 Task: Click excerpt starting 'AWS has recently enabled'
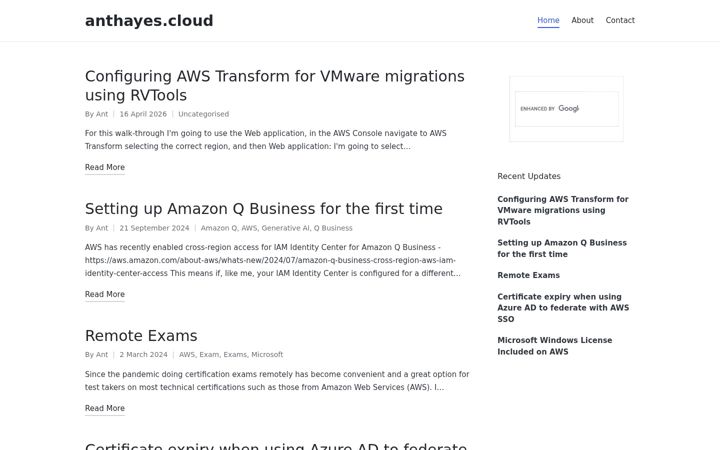[x=272, y=260]
